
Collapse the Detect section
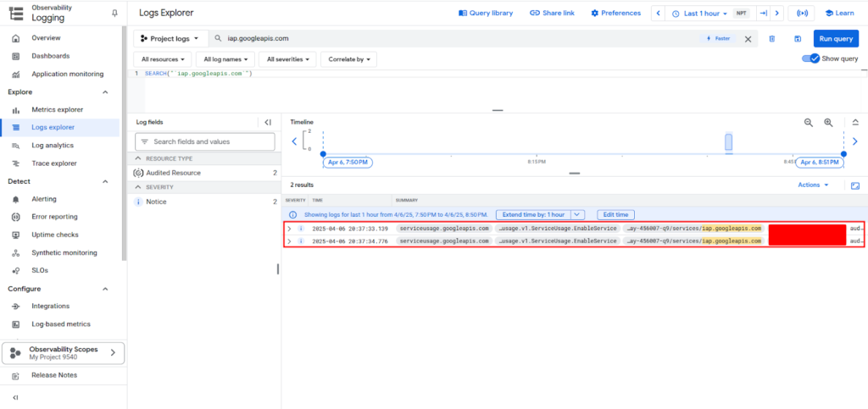coord(105,181)
